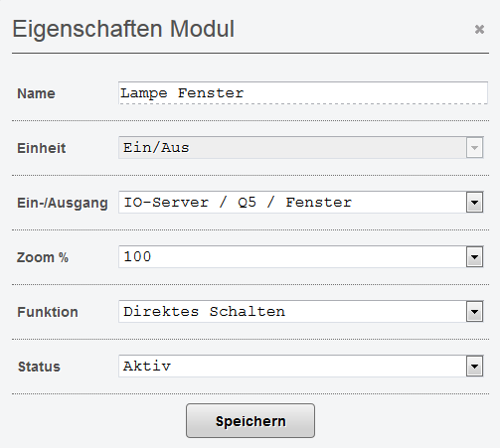Click the arrow button of Ein-/Ausgang dropdown
Image resolution: width=500 pixels, height=448 pixels.
474,203
